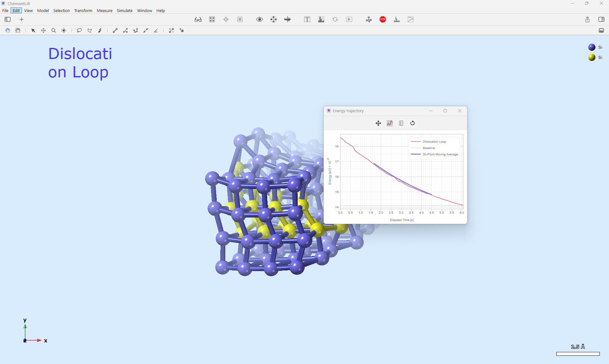The image size is (609, 364).
Task: Open the Transform menu
Action: point(83,10)
